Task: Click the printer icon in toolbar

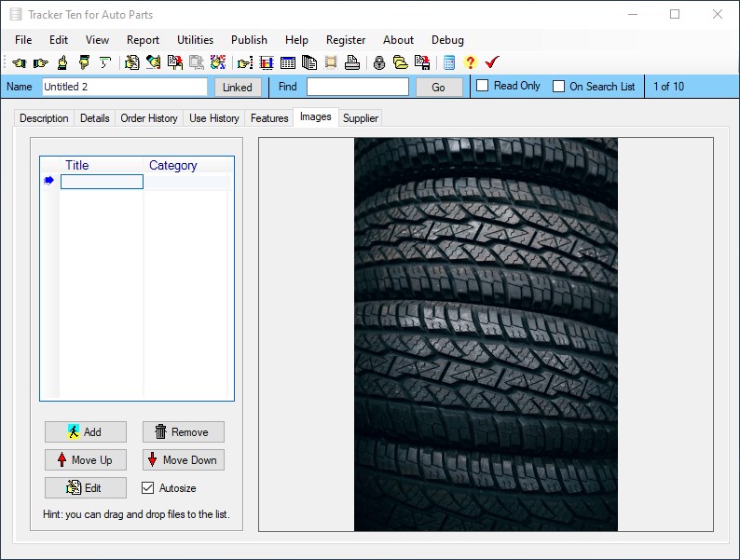Action: click(x=352, y=63)
